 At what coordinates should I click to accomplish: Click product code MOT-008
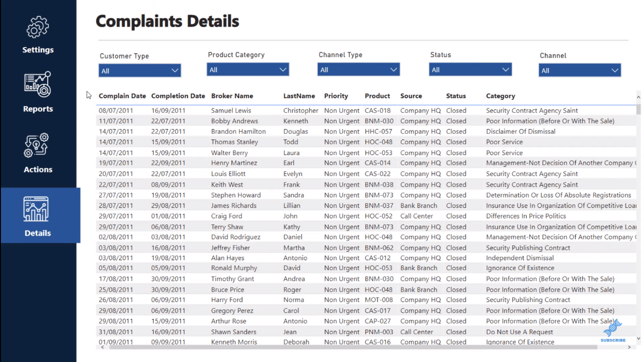tap(379, 300)
